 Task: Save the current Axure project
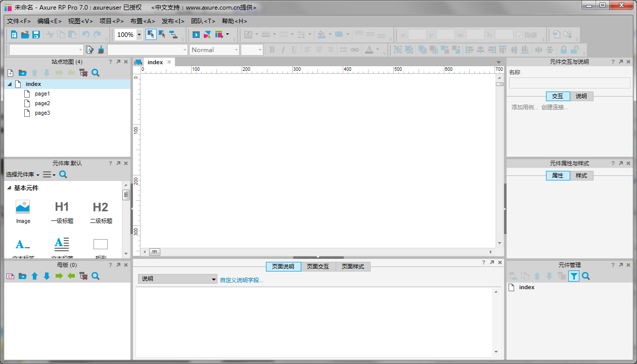(x=36, y=34)
